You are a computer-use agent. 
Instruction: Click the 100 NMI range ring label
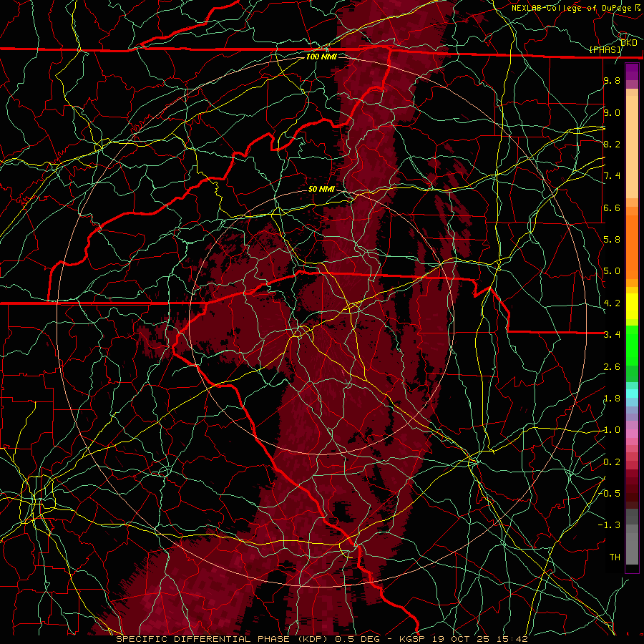click(x=321, y=57)
